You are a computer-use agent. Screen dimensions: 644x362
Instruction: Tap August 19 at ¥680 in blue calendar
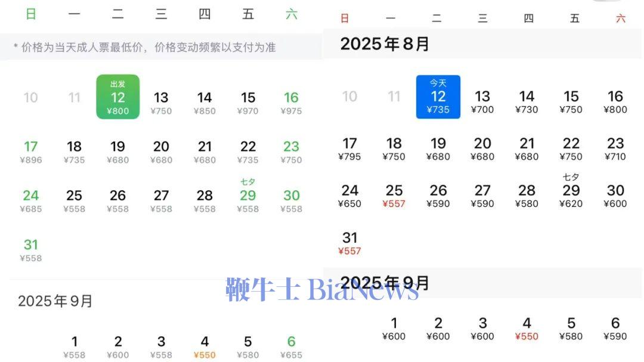[x=438, y=148]
